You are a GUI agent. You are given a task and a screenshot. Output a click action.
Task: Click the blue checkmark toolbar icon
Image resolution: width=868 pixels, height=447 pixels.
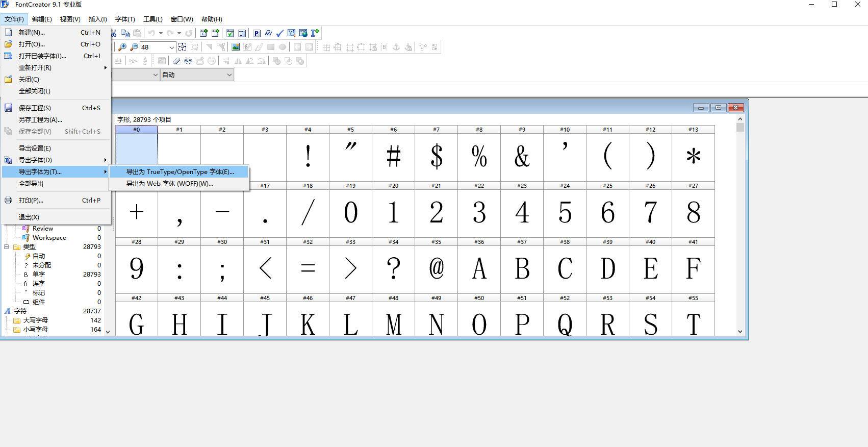280,33
